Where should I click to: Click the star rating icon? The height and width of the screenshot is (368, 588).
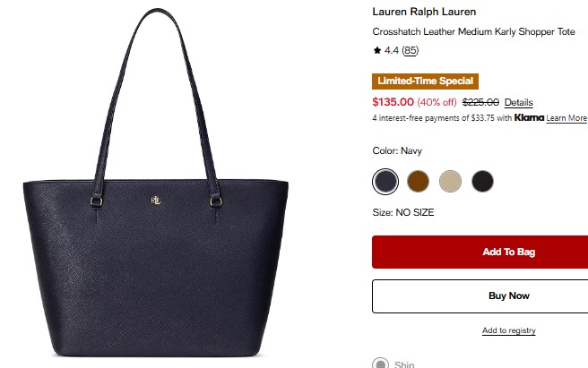(x=377, y=50)
